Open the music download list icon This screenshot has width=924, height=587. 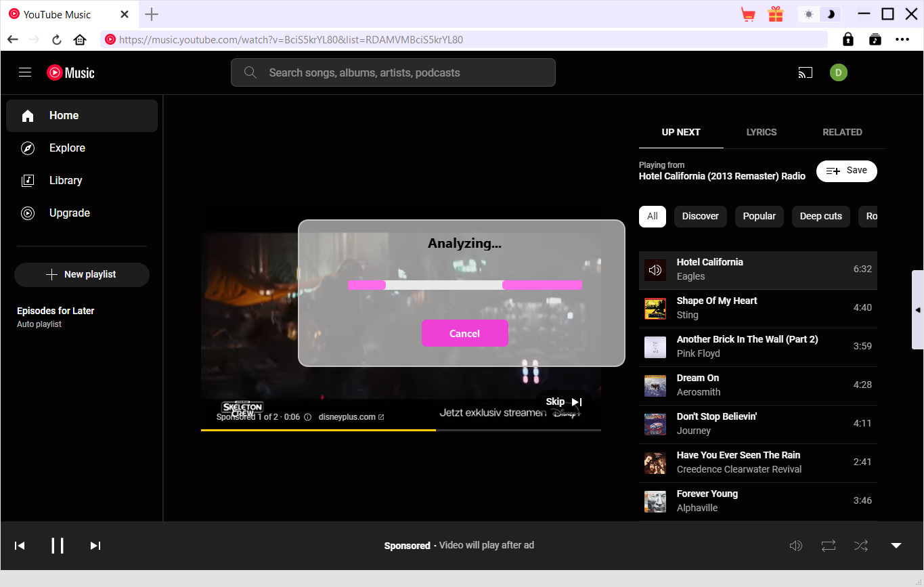click(x=875, y=40)
